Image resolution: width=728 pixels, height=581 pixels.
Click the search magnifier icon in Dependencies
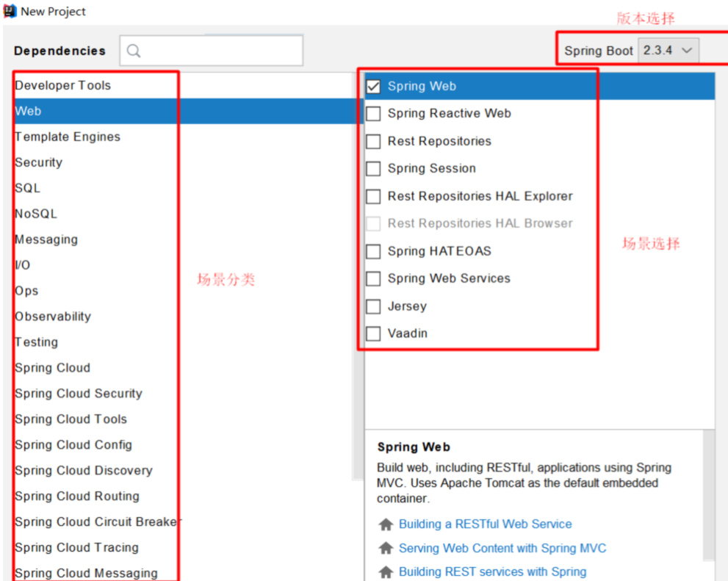coord(134,51)
